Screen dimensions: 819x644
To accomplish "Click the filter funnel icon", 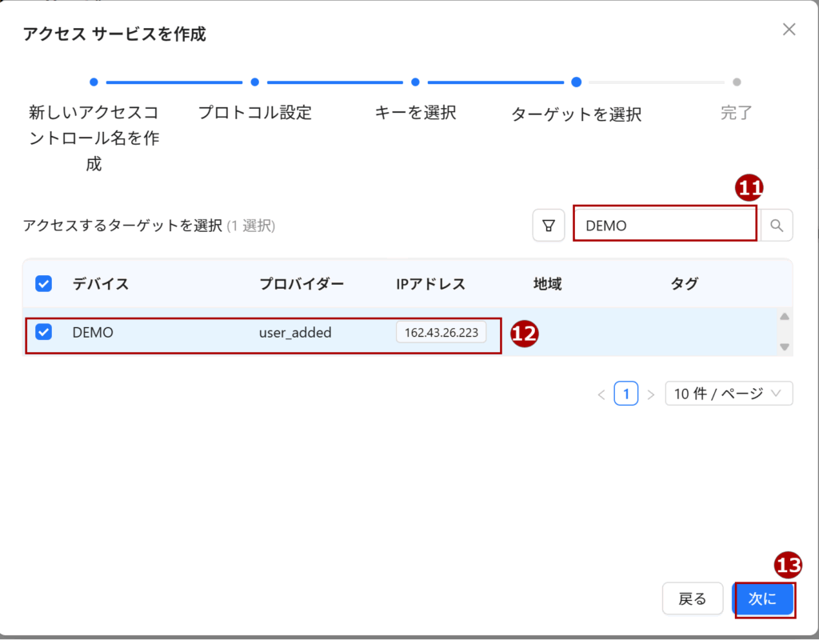I will coord(549,226).
